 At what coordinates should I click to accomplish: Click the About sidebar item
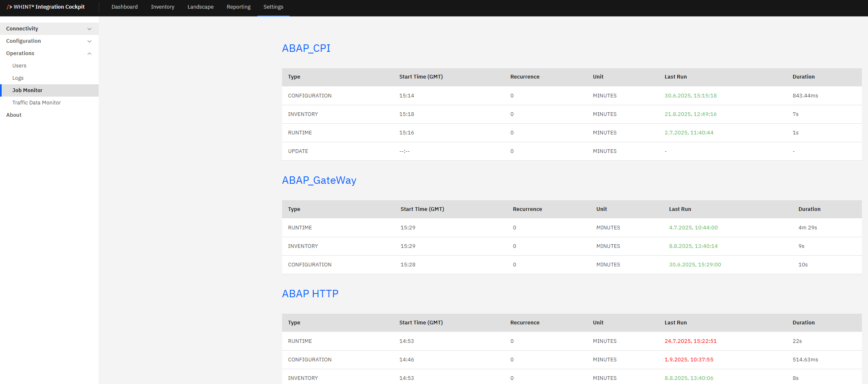[x=14, y=115]
